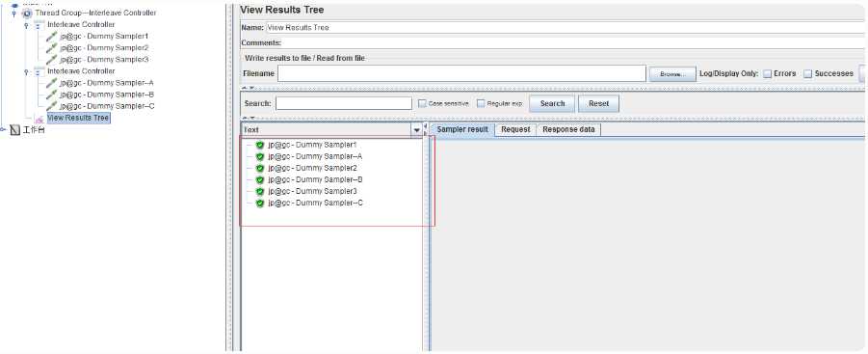This screenshot has width=868, height=354.
Task: Select Thread Group—Interleave Controller in tree
Action: click(x=95, y=13)
